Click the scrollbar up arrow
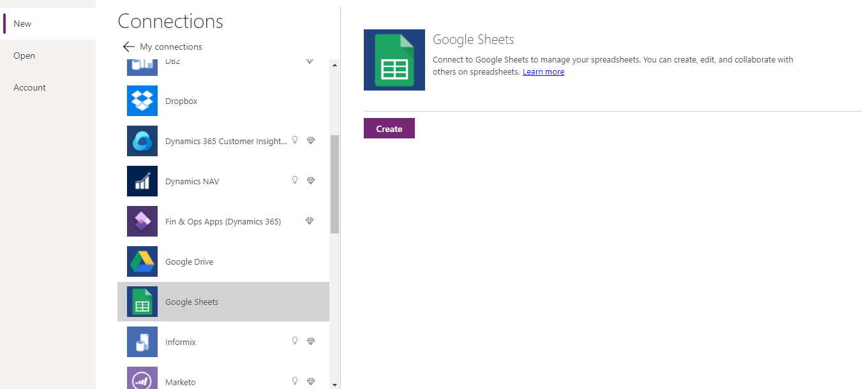This screenshot has width=868, height=389. tap(334, 64)
